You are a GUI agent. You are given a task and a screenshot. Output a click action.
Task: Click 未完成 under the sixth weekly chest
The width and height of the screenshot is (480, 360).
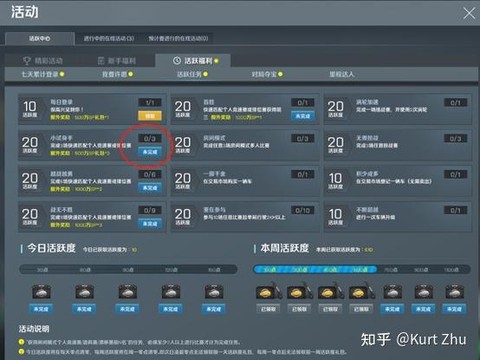[423, 309]
